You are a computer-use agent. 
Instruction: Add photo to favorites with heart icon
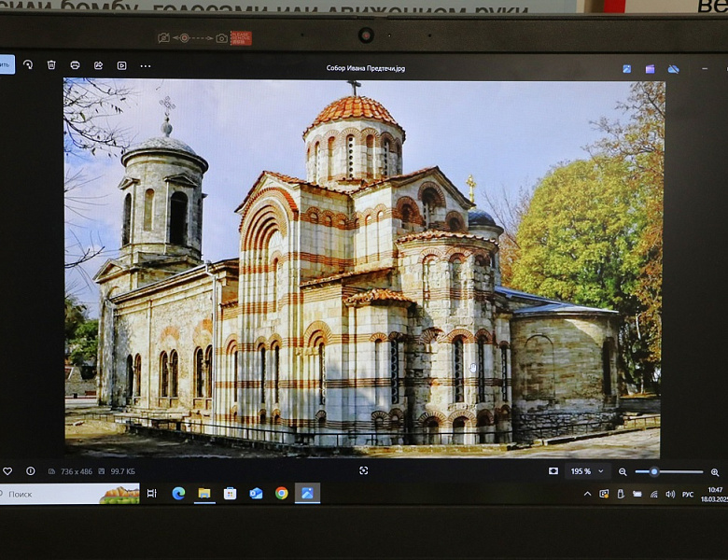click(x=7, y=471)
